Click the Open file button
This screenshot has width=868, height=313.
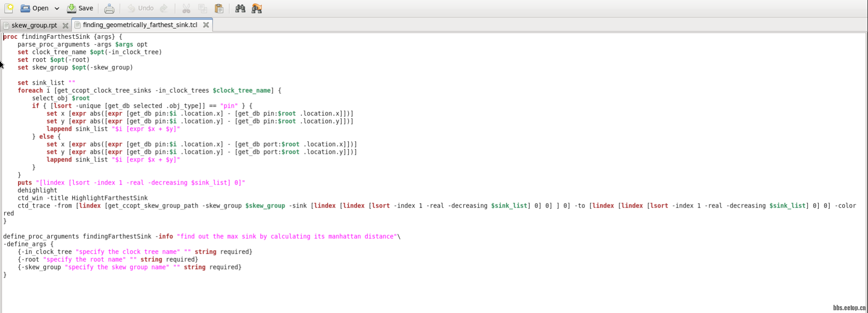pyautogui.click(x=35, y=8)
